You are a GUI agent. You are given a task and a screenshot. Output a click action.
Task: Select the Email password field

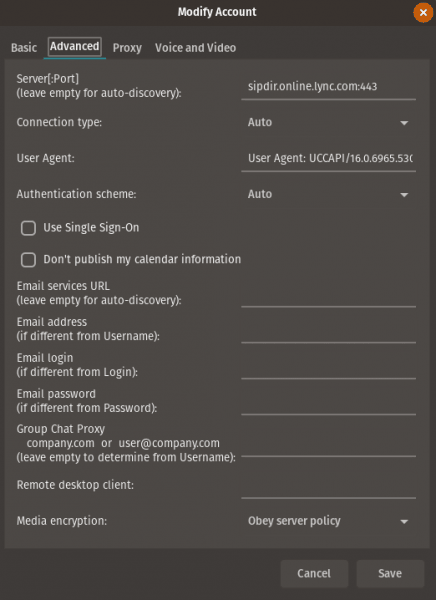(328, 402)
